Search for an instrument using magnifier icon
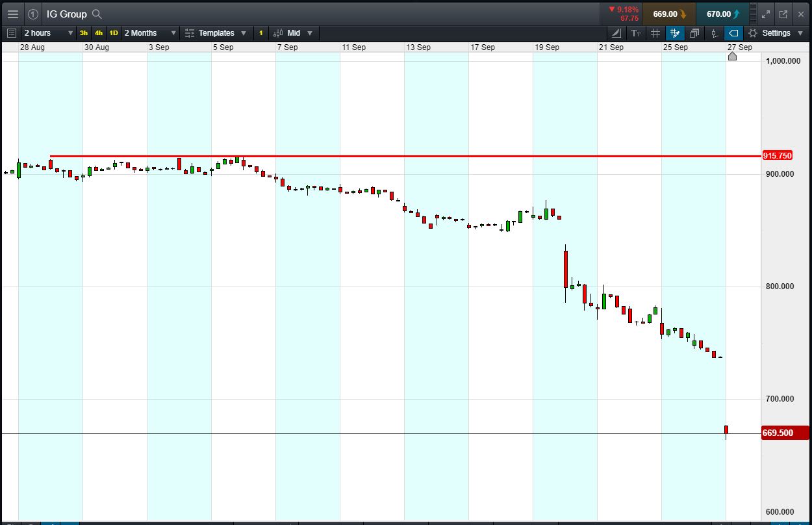812x525 pixels. (x=97, y=14)
